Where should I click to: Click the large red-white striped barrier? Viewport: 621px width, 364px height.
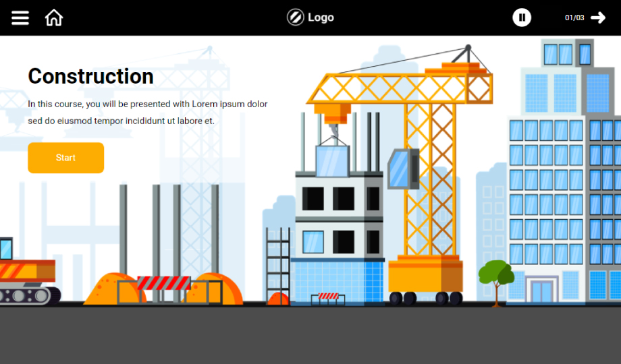pyautogui.click(x=164, y=282)
